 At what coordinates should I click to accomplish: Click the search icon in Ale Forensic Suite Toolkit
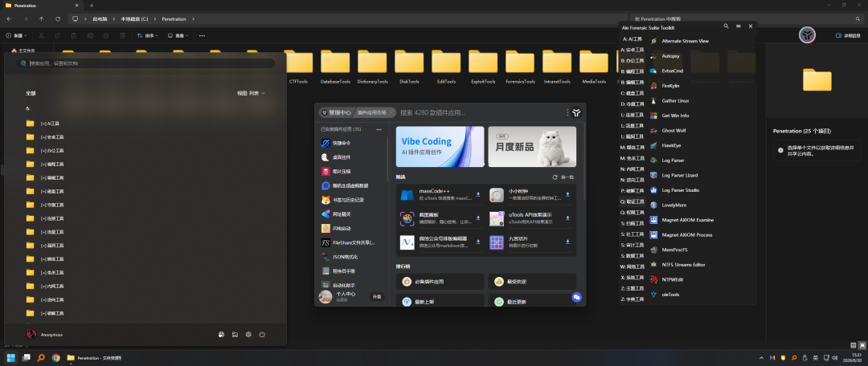(726, 26)
